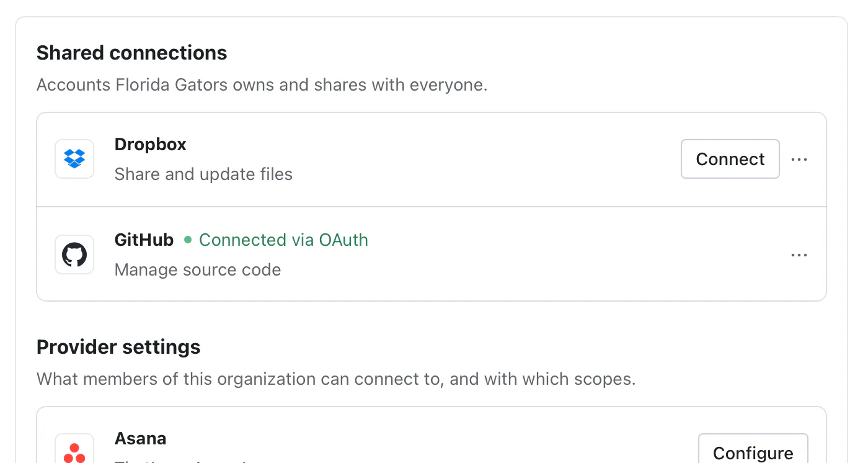Connect the Dropbox shared account
The height and width of the screenshot is (463, 868).
pyautogui.click(x=730, y=159)
